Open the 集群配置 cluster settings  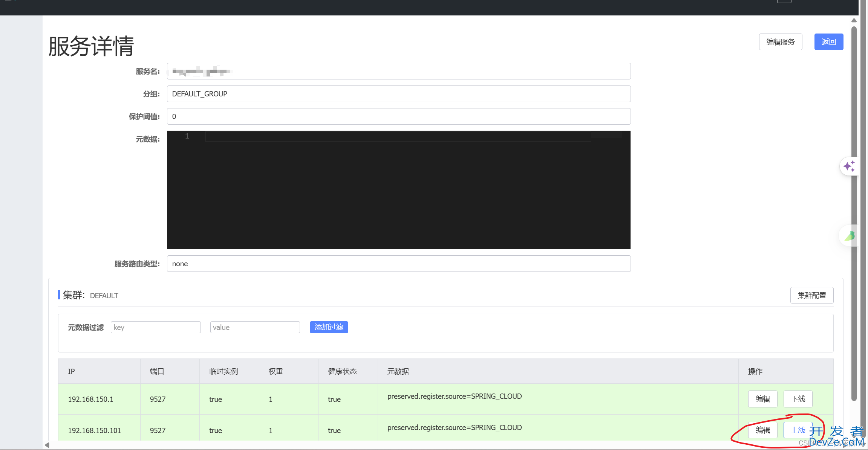pos(811,295)
